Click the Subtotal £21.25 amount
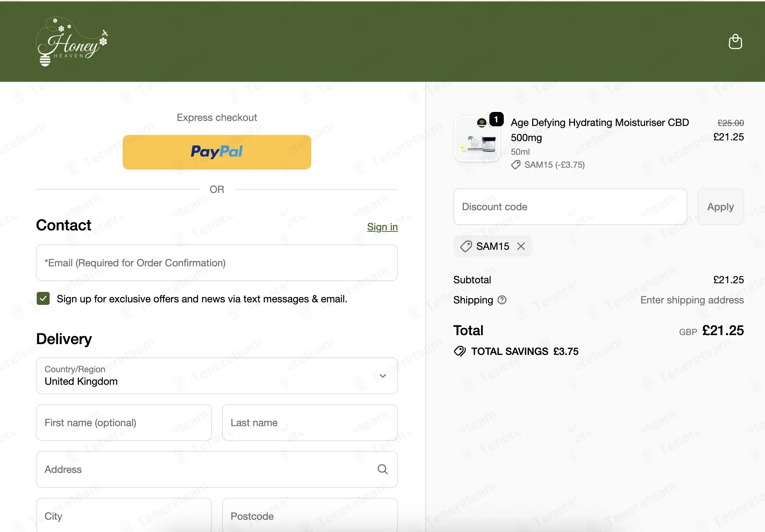Image resolution: width=765 pixels, height=532 pixels. pyautogui.click(x=728, y=280)
